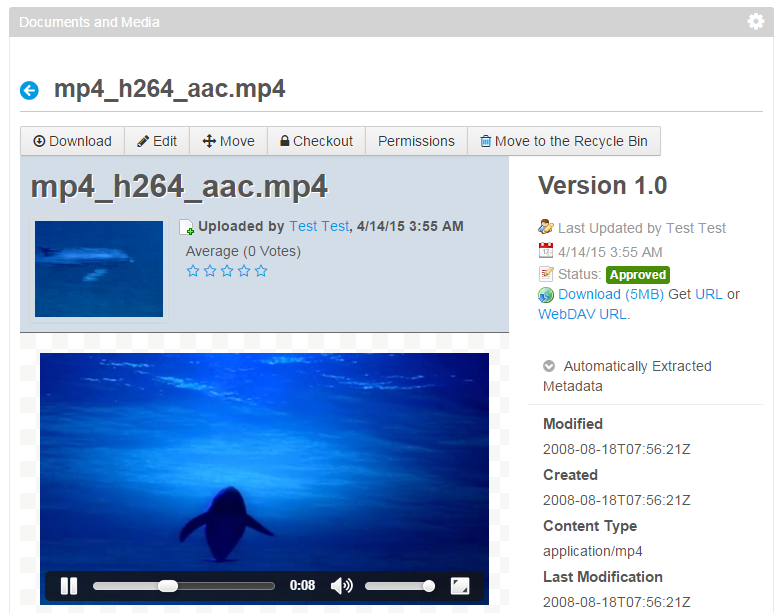781x613 pixels.
Task: Select the Version 1.0 heading
Action: click(x=602, y=186)
